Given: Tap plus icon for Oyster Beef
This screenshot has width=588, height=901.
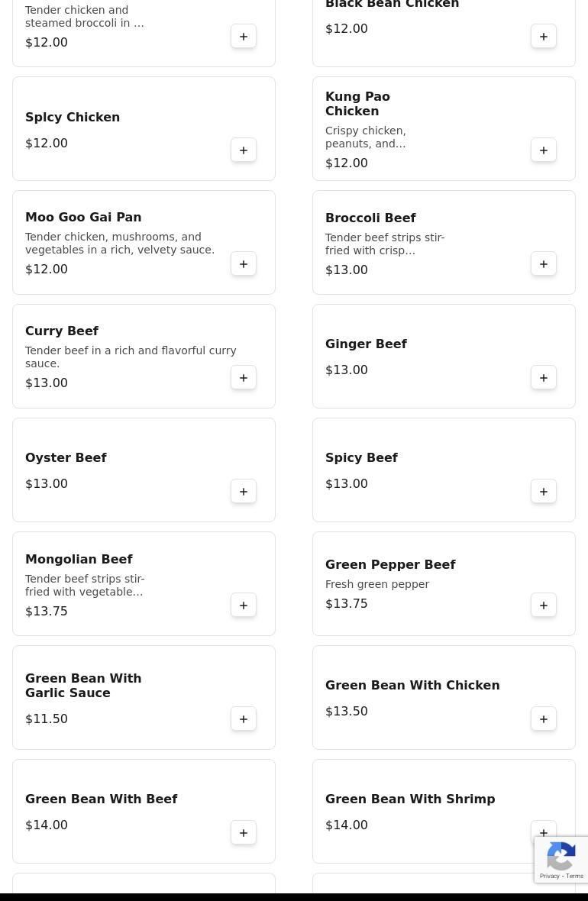Looking at the screenshot, I should tap(244, 492).
